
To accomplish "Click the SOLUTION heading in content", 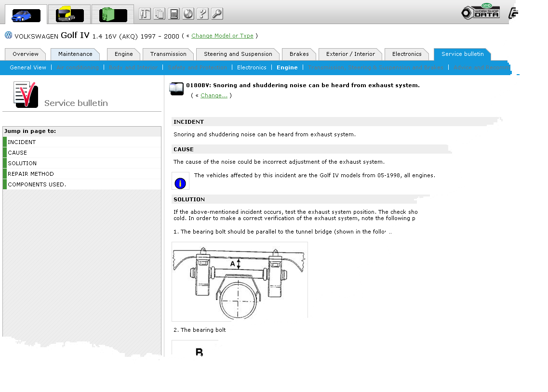I will (189, 199).
